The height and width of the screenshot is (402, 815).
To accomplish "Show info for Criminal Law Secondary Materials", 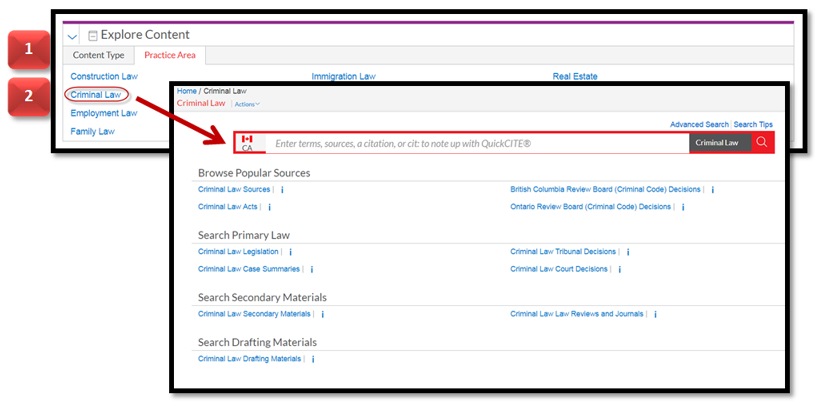I will (322, 315).
